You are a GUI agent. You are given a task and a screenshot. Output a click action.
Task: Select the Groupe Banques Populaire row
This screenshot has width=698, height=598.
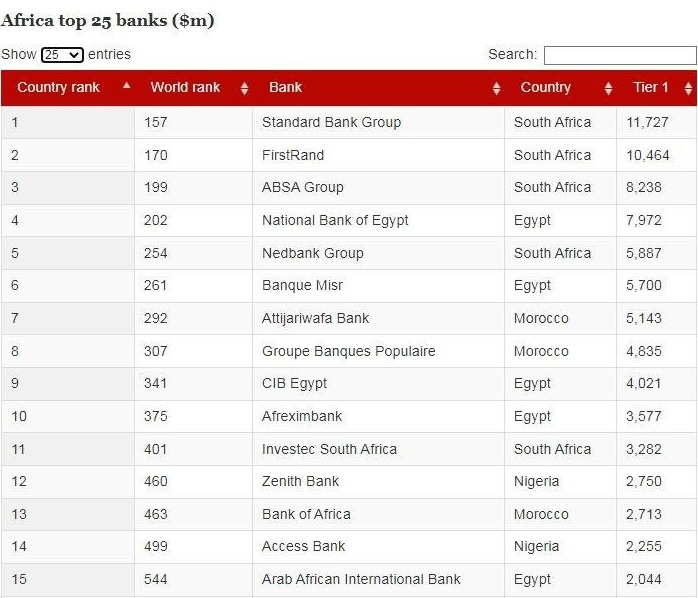(349, 351)
